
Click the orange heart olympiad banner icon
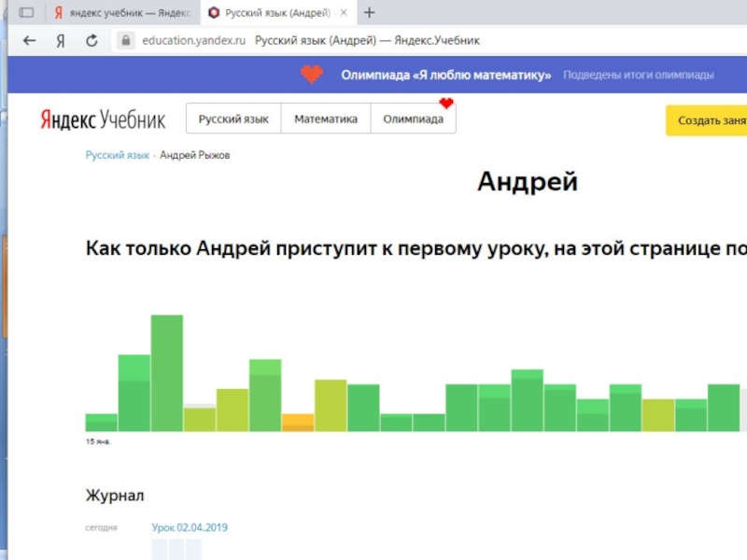coord(312,75)
